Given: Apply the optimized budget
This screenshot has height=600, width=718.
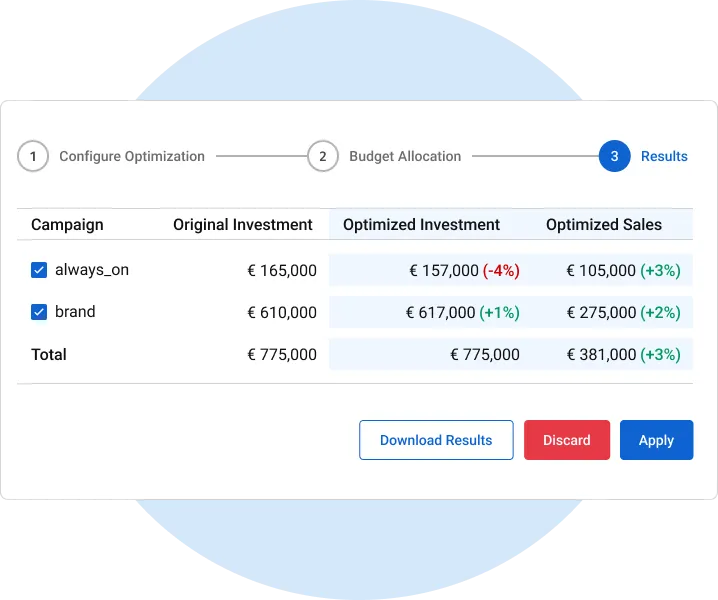Looking at the screenshot, I should click(657, 440).
